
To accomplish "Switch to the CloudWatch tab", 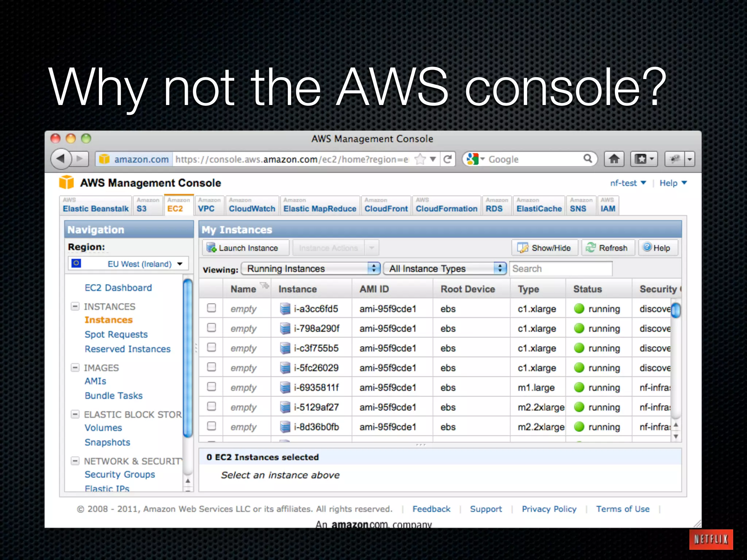I will (x=252, y=206).
